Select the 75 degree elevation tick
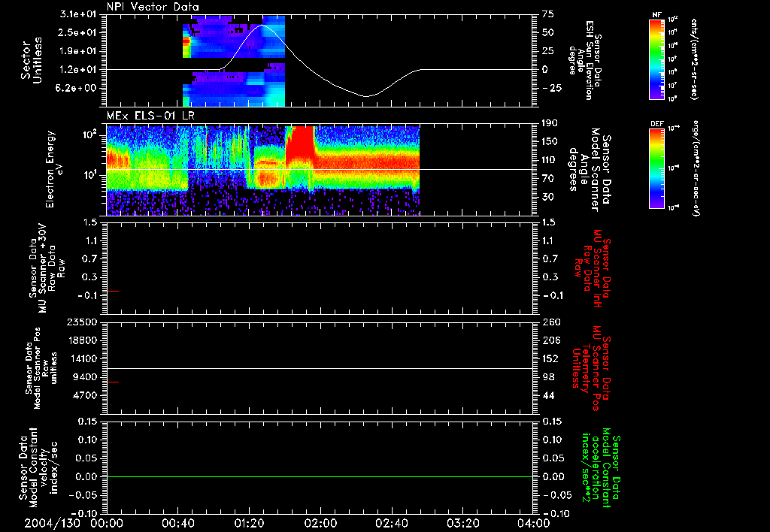 pyautogui.click(x=548, y=14)
